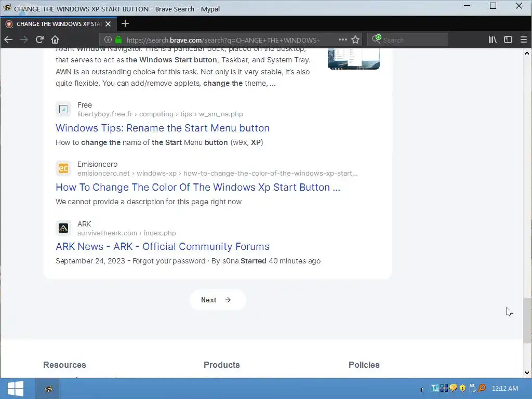Click the USB safely remove tray icon
This screenshot has width=532, height=399.
(472, 388)
